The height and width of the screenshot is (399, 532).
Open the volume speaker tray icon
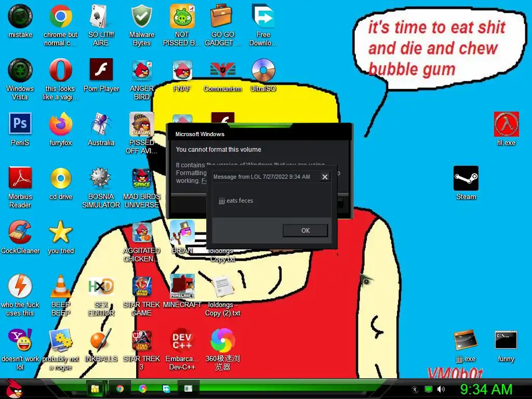click(x=441, y=390)
